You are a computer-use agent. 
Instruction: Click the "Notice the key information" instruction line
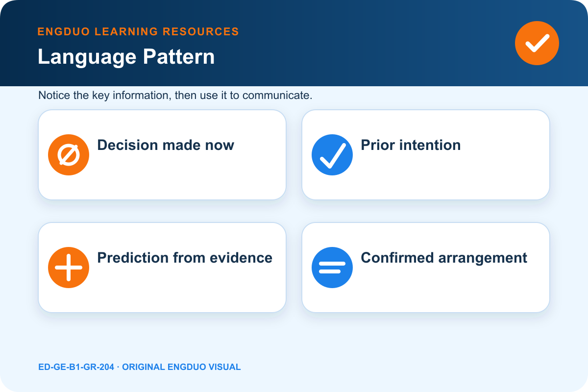coord(175,95)
